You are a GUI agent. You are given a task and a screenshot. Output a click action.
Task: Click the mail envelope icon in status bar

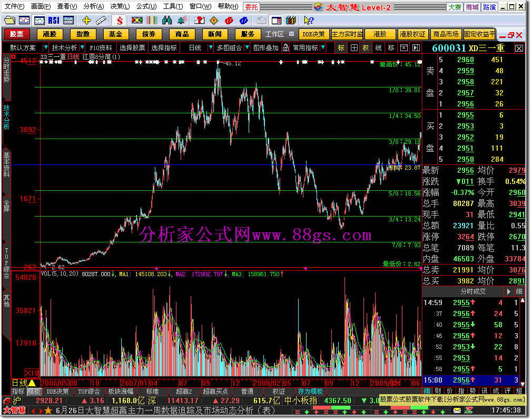tap(457, 411)
